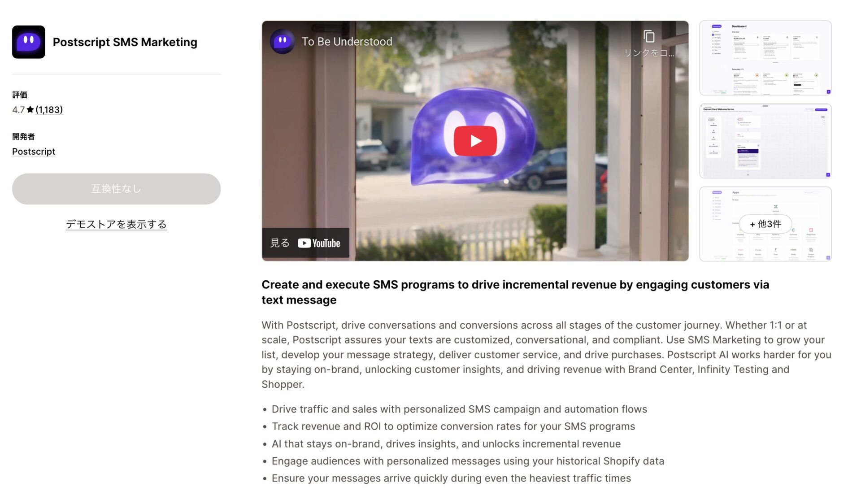Play the To Be Understood video
The height and width of the screenshot is (504, 861).
(475, 141)
